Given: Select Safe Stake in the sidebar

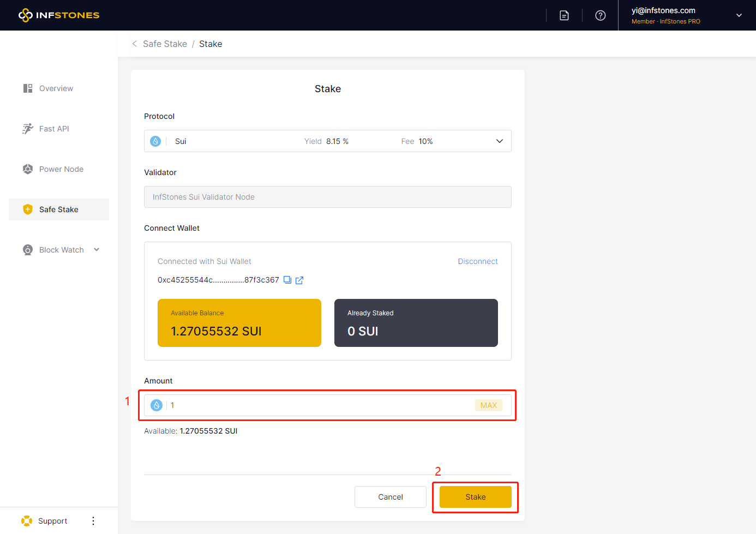Looking at the screenshot, I should pos(59,209).
